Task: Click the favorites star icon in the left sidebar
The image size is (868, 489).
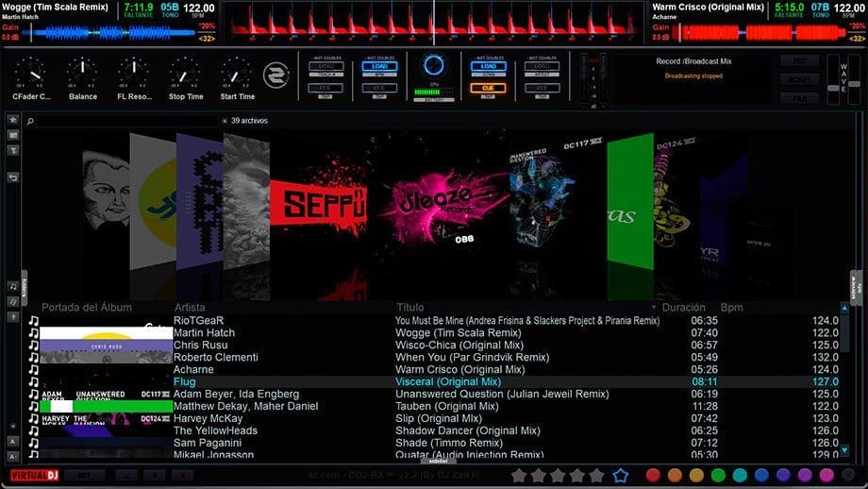Action: [13, 120]
